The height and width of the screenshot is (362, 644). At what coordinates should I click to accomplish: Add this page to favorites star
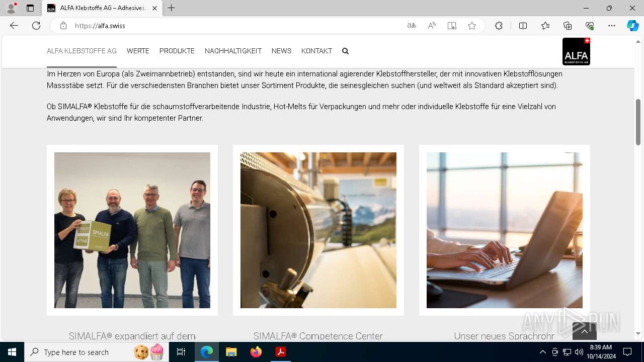point(472,26)
